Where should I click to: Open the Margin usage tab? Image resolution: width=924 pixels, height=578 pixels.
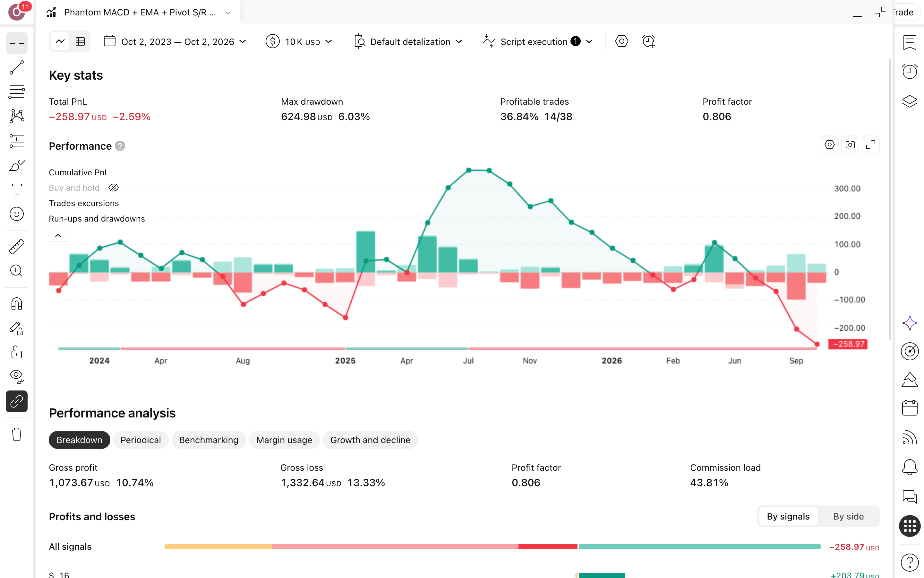[x=284, y=440]
